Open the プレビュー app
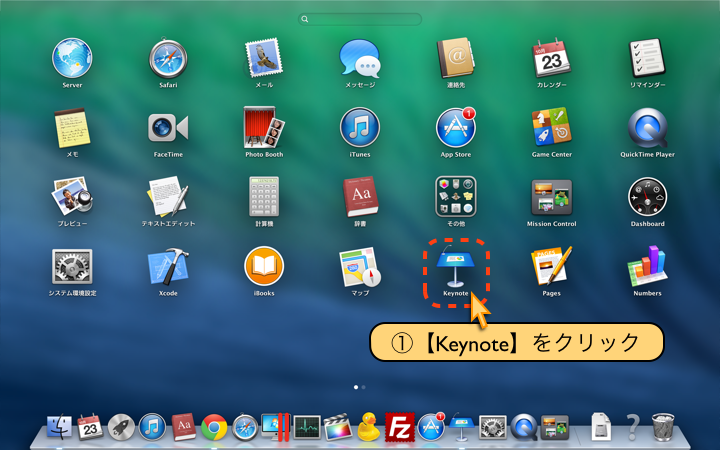This screenshot has width=720, height=450. click(x=72, y=197)
